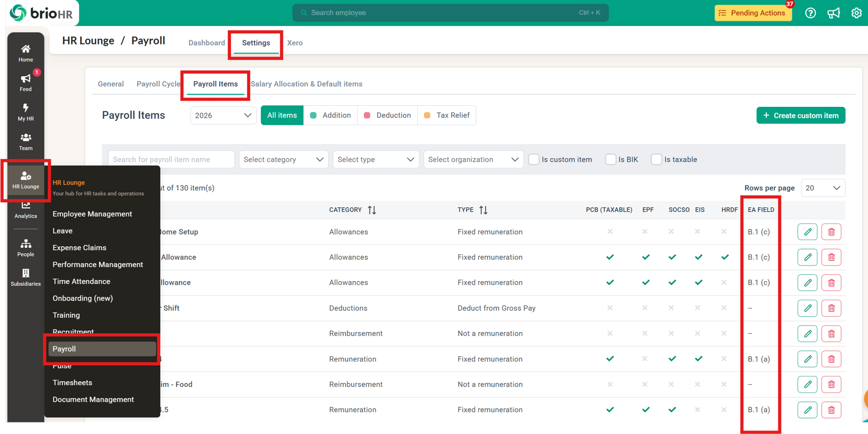Sort the table by Category column
The width and height of the screenshot is (868, 434).
[x=372, y=210]
